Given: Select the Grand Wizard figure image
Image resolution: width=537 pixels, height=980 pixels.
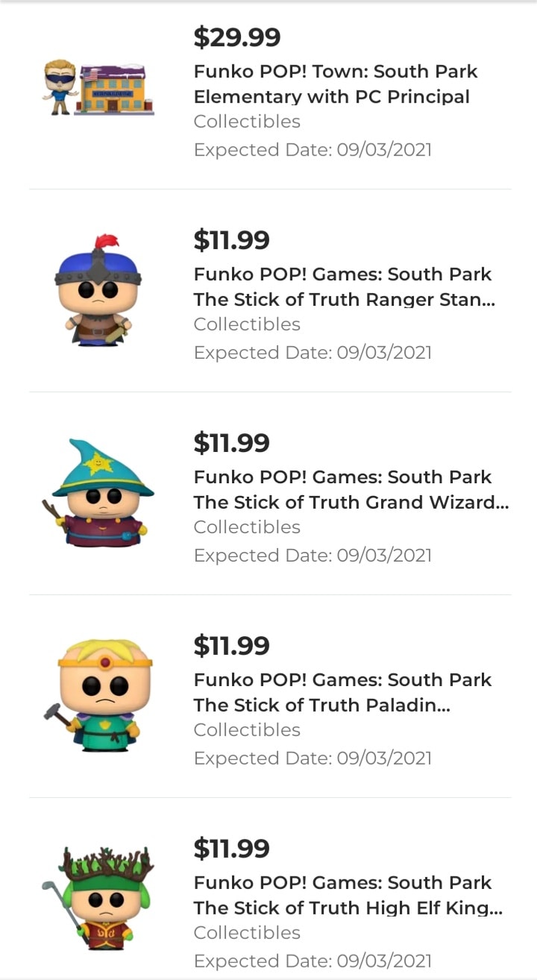Looking at the screenshot, I should [x=98, y=494].
